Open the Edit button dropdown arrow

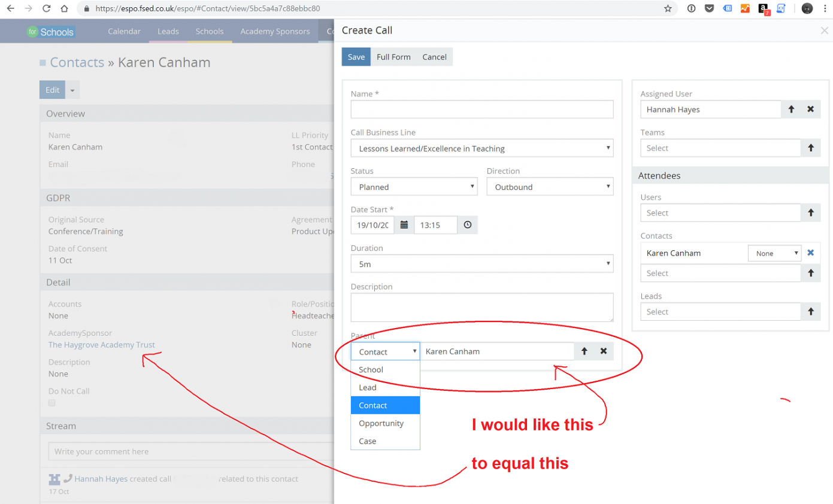point(72,90)
